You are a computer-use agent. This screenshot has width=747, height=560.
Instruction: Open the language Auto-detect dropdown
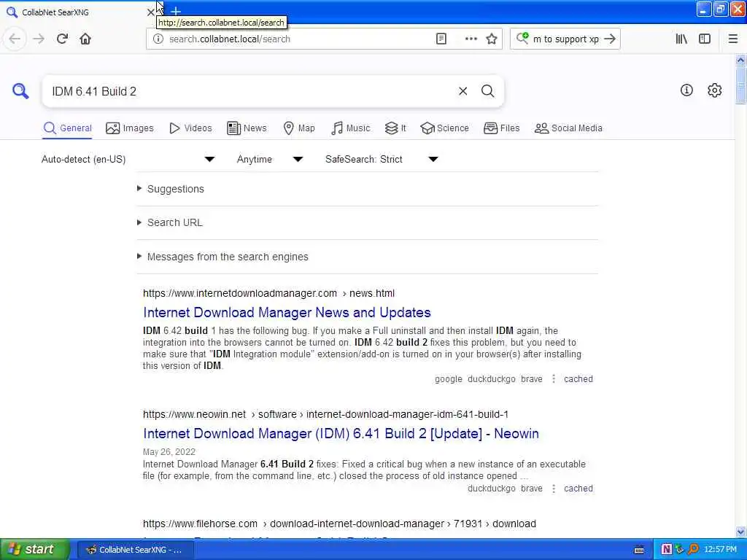pyautogui.click(x=128, y=159)
